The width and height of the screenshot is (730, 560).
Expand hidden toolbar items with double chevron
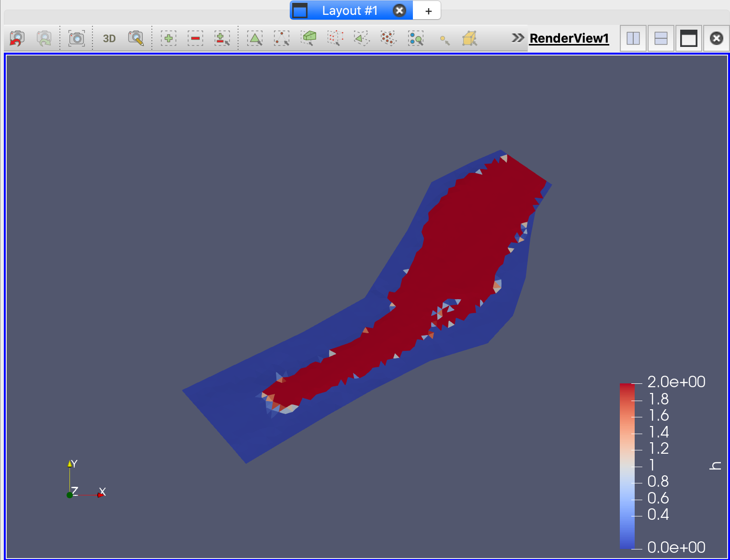[517, 38]
